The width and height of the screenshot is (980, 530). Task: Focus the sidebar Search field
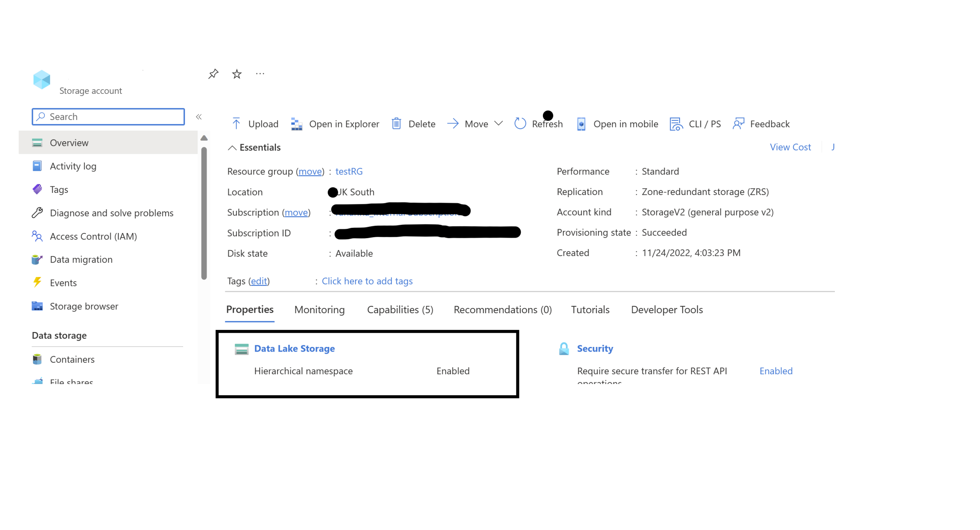click(x=108, y=116)
